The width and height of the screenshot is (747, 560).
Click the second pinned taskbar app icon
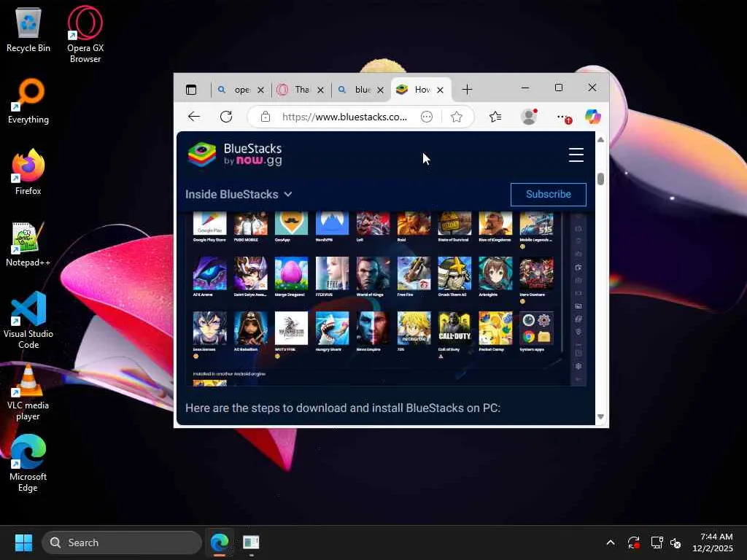pos(251,542)
